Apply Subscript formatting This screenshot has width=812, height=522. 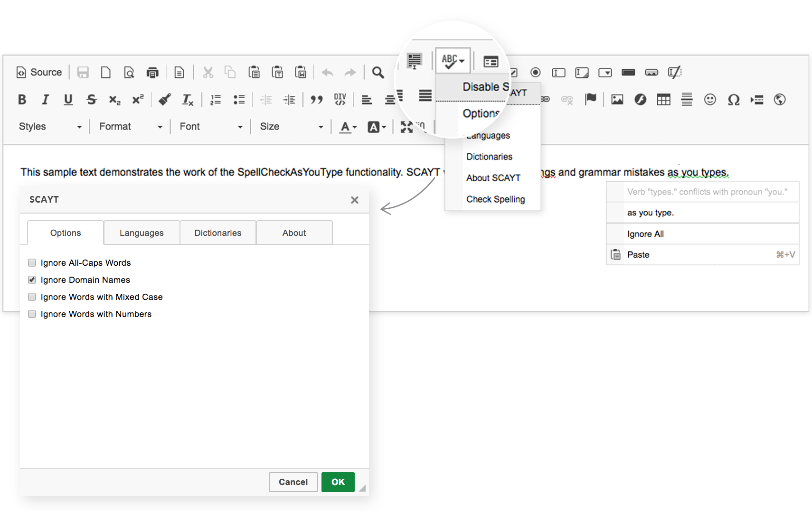(x=114, y=100)
